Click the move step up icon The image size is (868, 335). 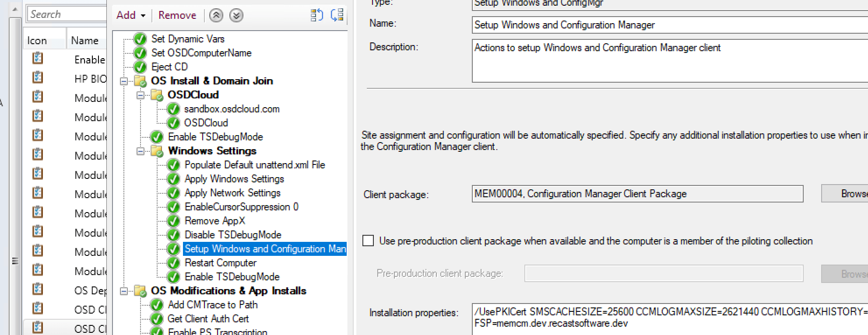coord(316,15)
